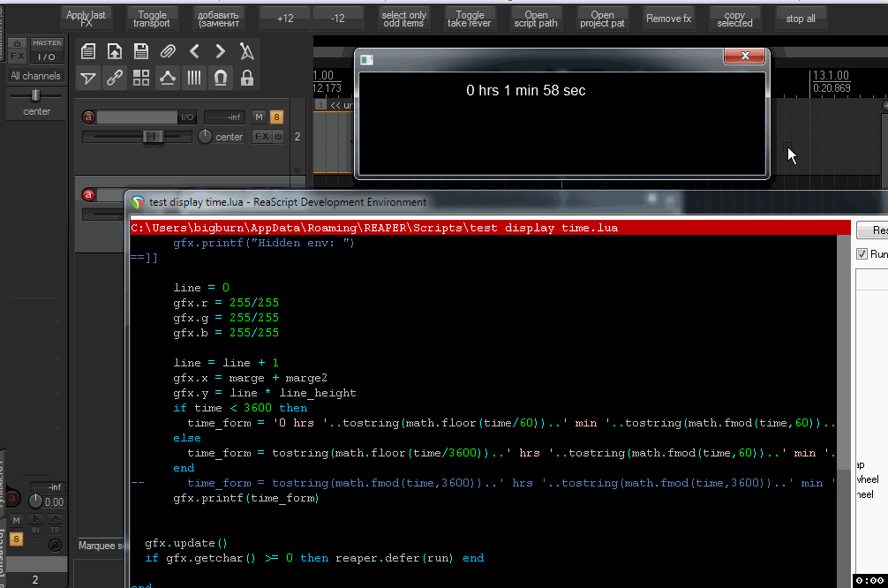Image resolution: width=888 pixels, height=588 pixels.
Task: Click the mixer strip's 0.00 volume value
Action: tap(55, 502)
